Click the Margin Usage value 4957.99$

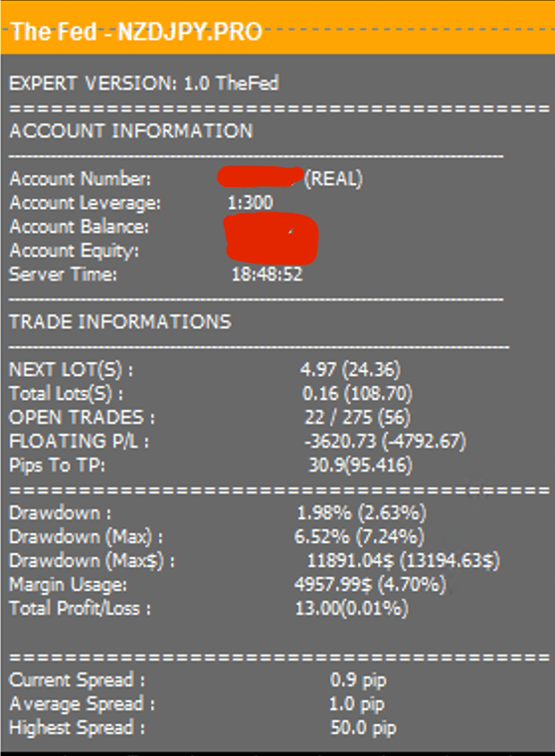pos(333,585)
